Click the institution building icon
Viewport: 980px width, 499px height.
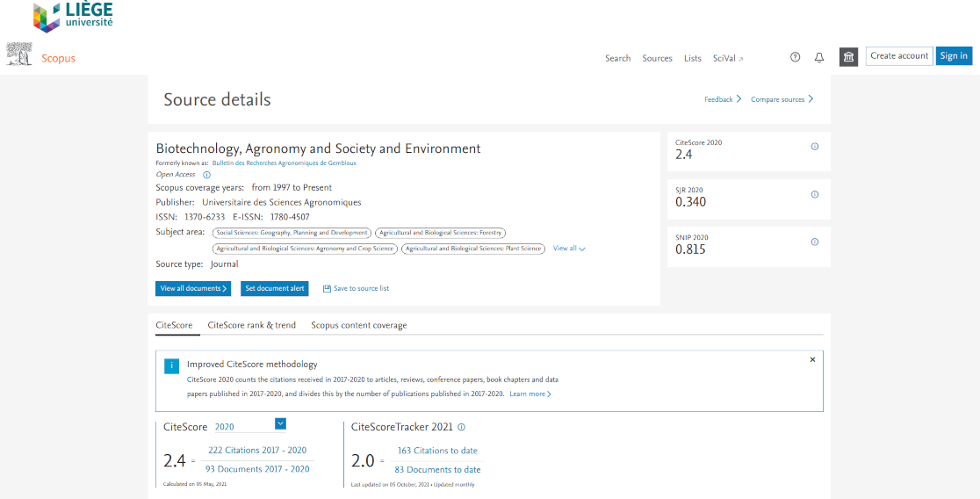tap(848, 57)
